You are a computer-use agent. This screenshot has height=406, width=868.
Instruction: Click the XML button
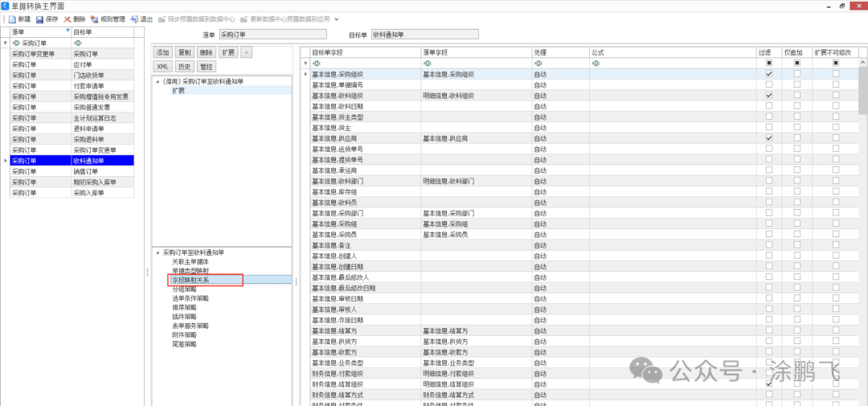point(163,67)
